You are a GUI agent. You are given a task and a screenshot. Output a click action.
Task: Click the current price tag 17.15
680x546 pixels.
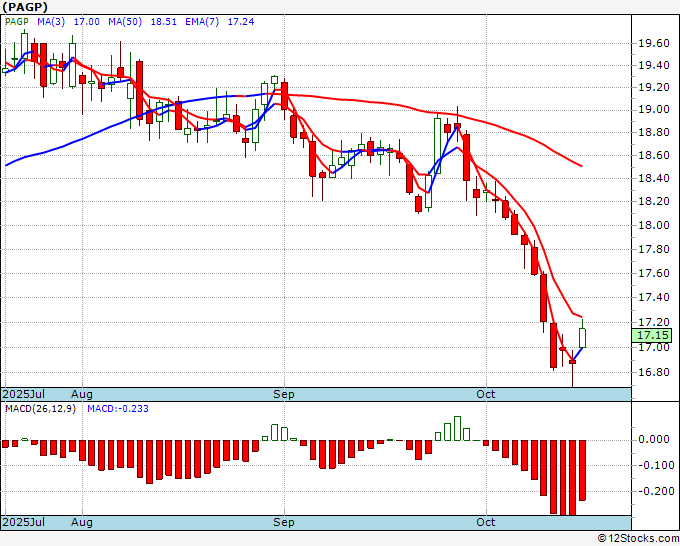[x=652, y=335]
